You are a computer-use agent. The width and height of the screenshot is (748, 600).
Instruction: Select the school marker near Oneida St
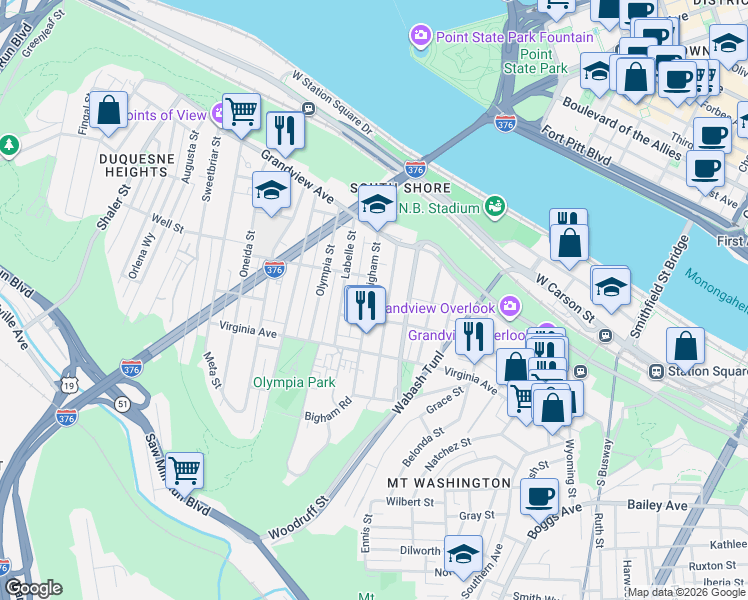[x=271, y=193]
